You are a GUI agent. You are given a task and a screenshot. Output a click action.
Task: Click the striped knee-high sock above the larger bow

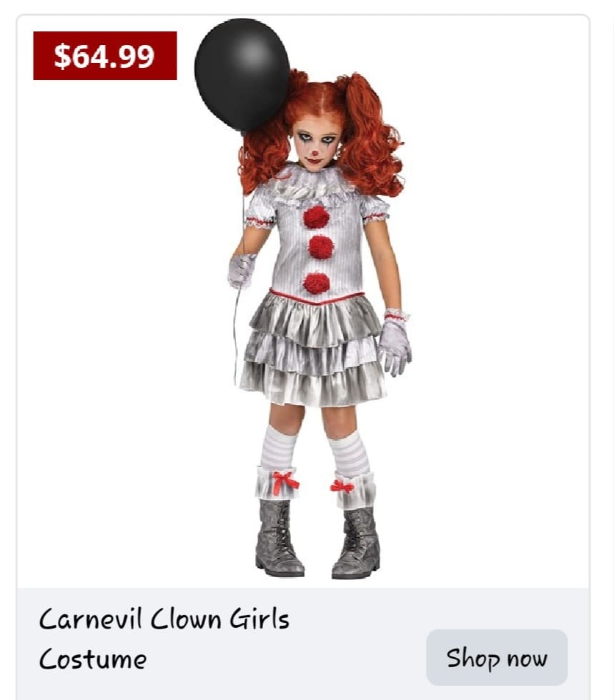coord(277,448)
